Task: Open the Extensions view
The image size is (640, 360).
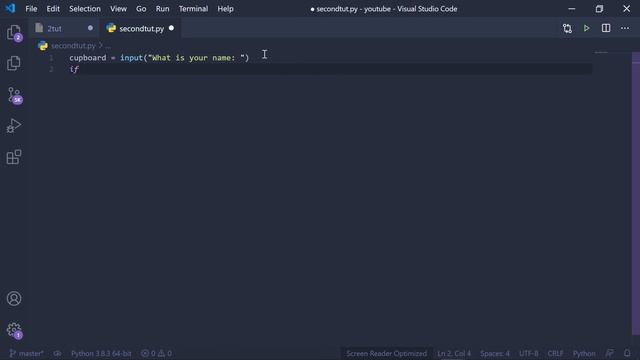Action: click(14, 157)
